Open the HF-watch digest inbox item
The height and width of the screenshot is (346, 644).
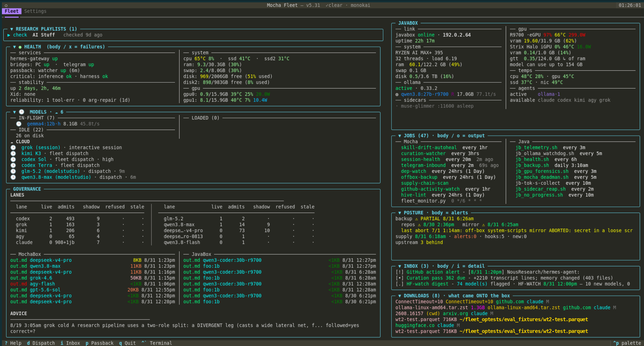click(x=513, y=284)
